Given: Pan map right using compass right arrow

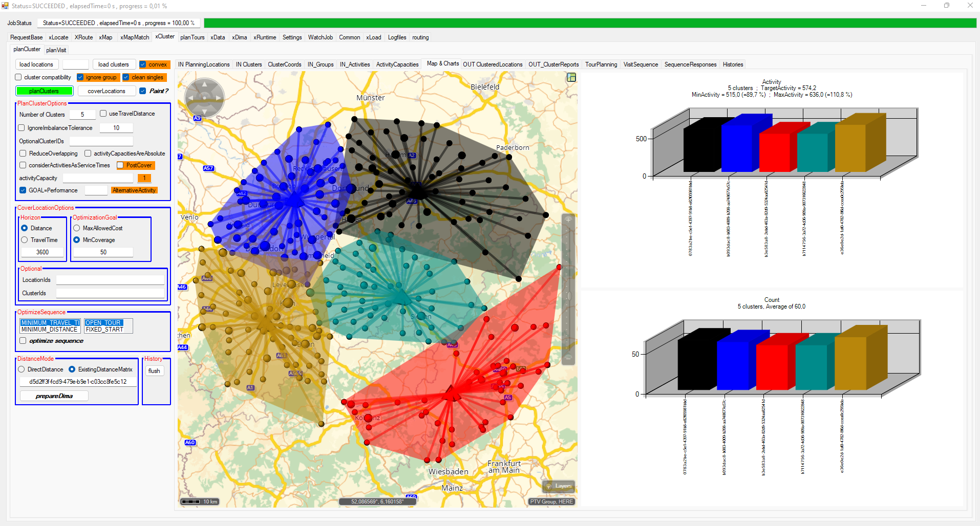Looking at the screenshot, I should coord(219,98).
